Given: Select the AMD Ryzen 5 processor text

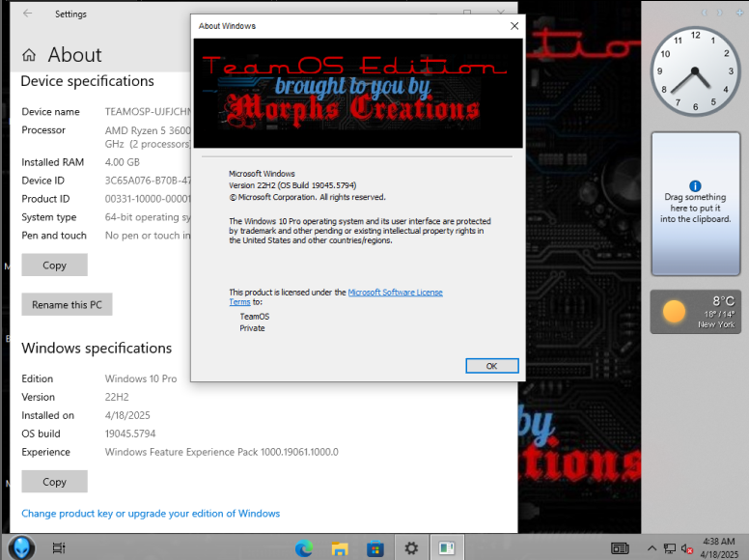Looking at the screenshot, I should coord(148,137).
